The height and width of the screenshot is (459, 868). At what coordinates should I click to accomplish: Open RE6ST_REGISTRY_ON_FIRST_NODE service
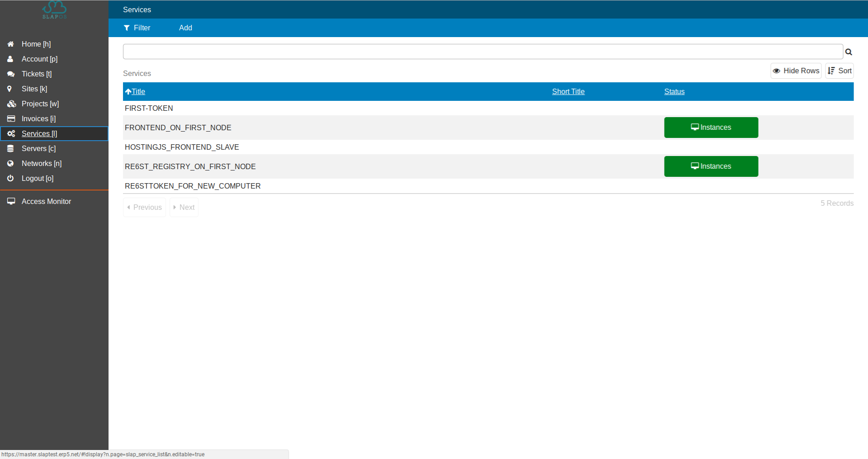(x=190, y=167)
